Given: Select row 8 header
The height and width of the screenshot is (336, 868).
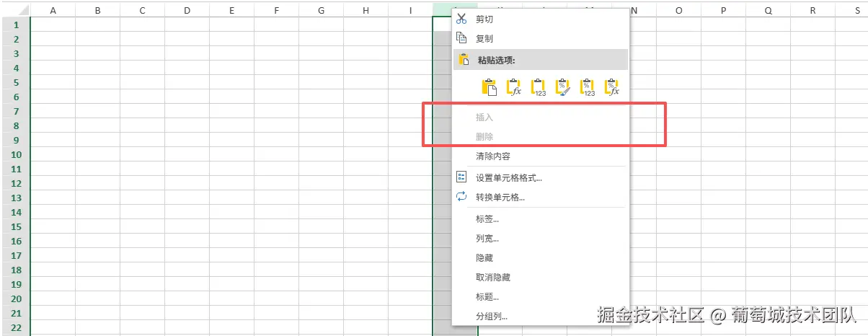Looking at the screenshot, I should click(x=15, y=125).
